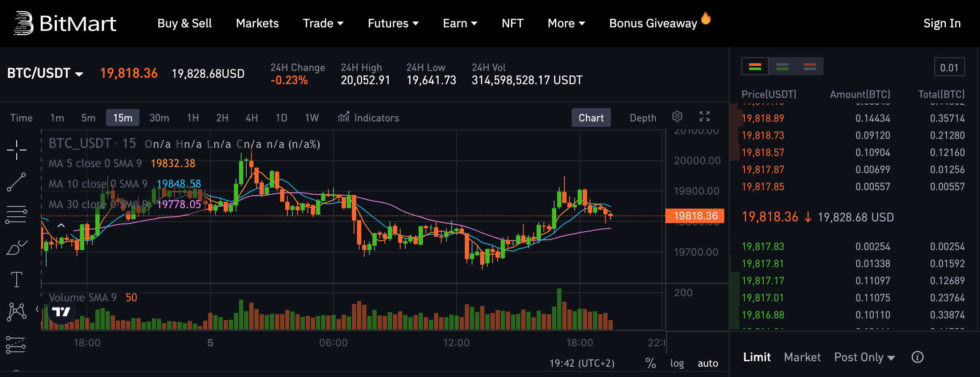Open chart settings gear icon

677,116
